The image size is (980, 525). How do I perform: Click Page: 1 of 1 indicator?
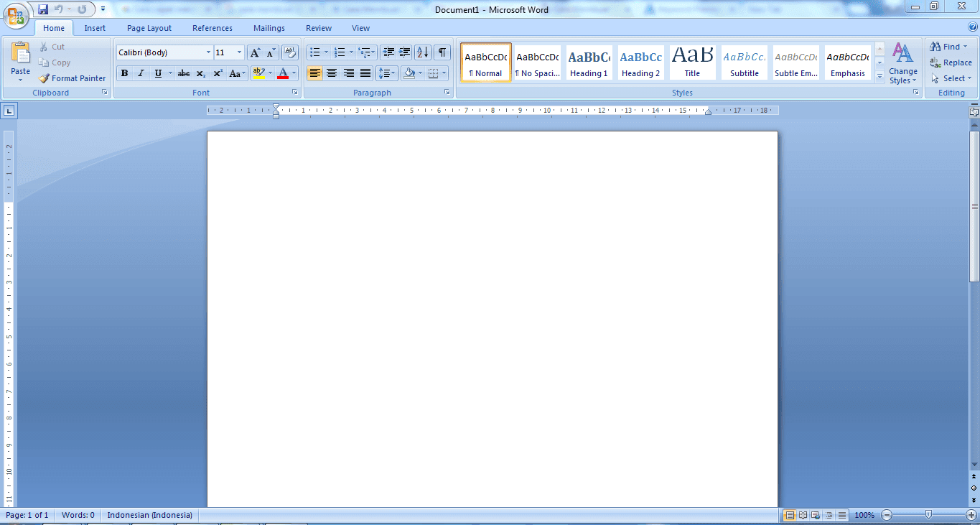pyautogui.click(x=27, y=515)
